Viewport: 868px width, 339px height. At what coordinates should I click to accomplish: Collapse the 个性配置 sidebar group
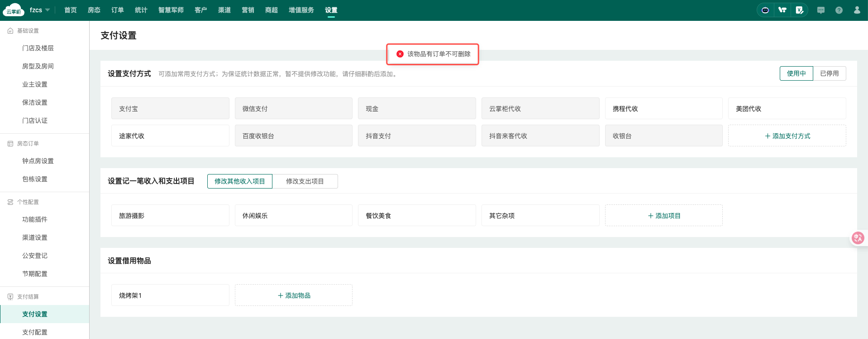28,202
